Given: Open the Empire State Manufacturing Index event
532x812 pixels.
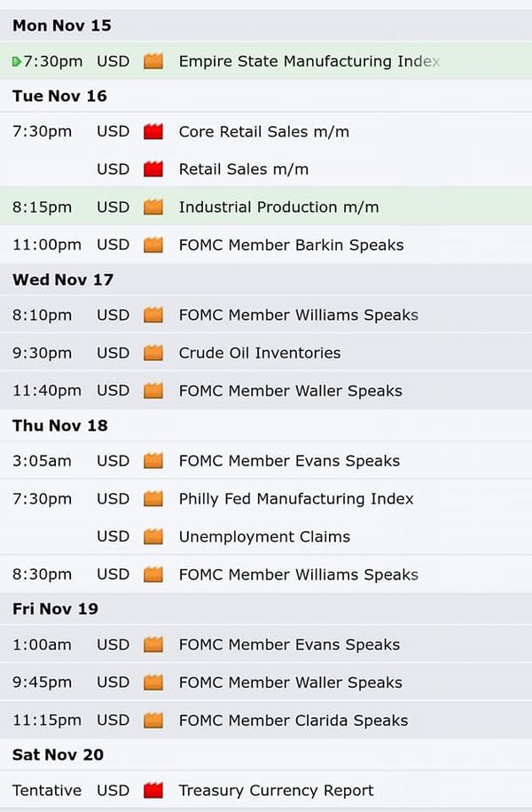Looking at the screenshot, I should pyautogui.click(x=266, y=61).
